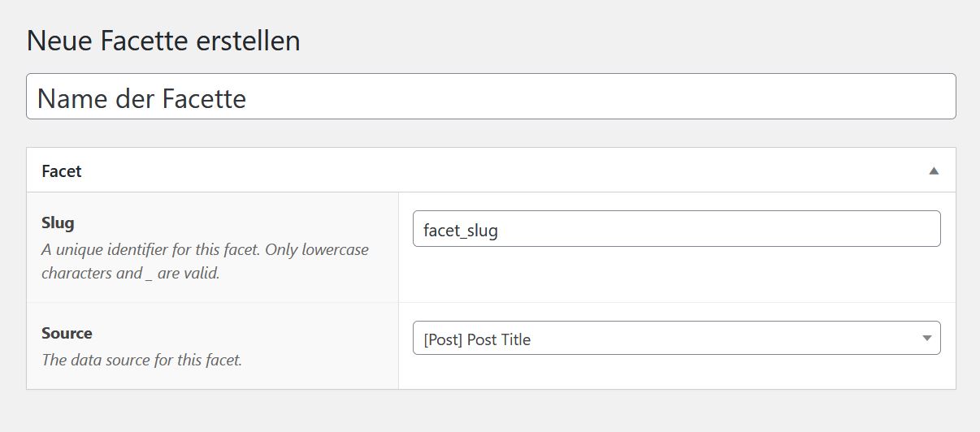Image resolution: width=980 pixels, height=432 pixels.
Task: Click the Facet header bar to toggle the panel
Action: tap(491, 171)
